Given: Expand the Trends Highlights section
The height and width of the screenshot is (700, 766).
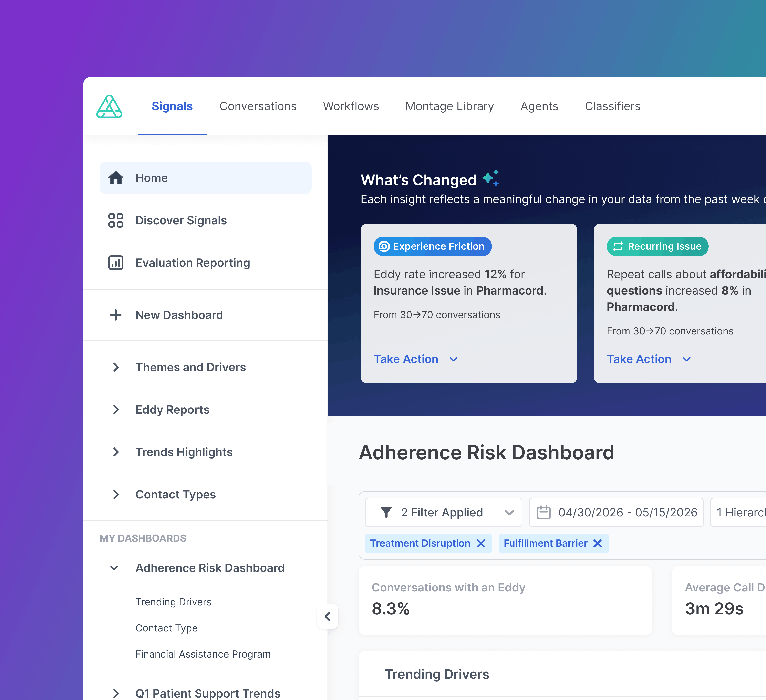Looking at the screenshot, I should pos(116,452).
